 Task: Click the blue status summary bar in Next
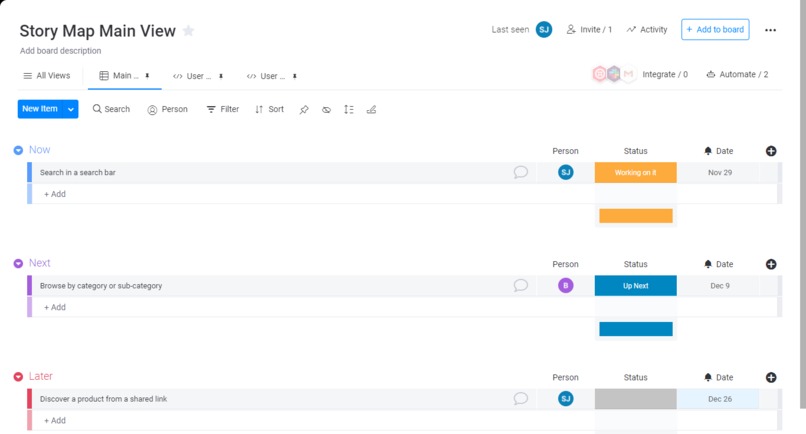[636, 329]
